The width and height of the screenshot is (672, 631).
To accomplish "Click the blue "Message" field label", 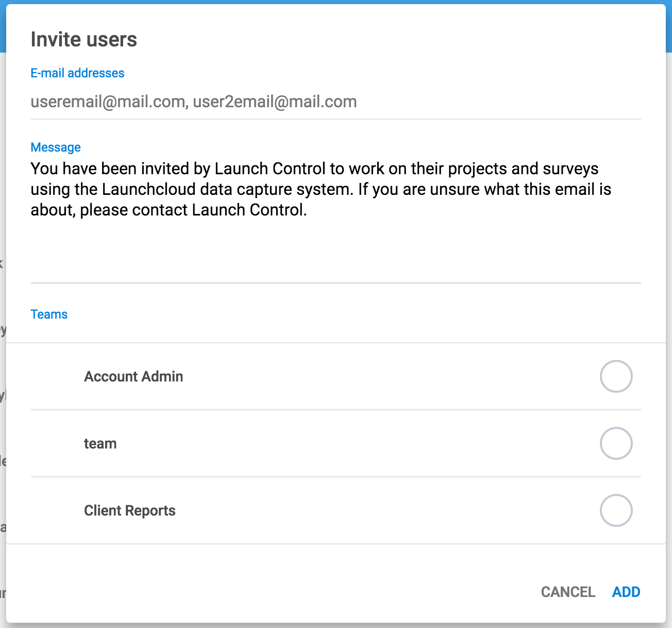I will [56, 147].
